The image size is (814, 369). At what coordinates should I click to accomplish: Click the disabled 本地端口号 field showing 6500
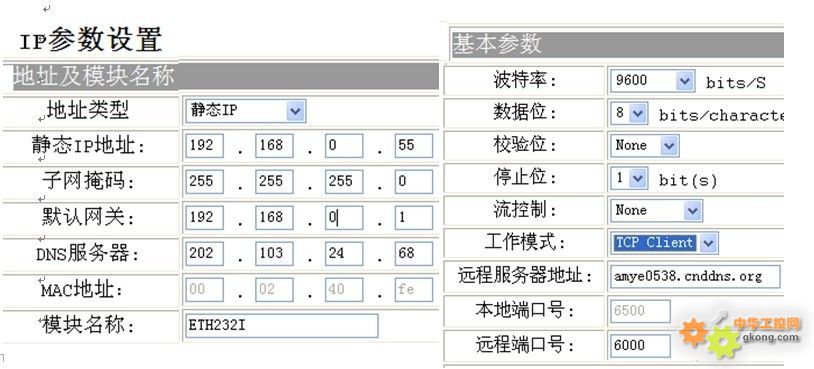point(641,311)
